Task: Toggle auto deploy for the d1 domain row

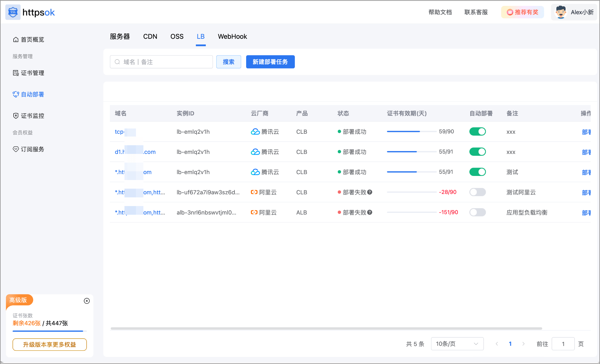Action: click(477, 152)
